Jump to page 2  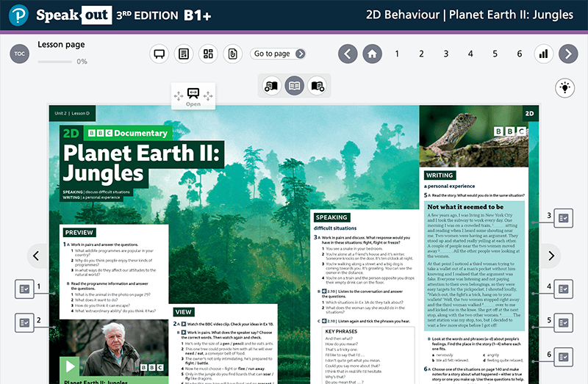[421, 54]
